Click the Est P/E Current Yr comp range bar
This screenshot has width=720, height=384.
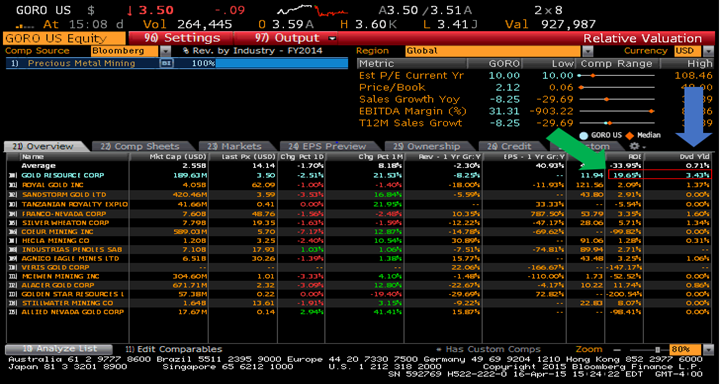coord(617,75)
